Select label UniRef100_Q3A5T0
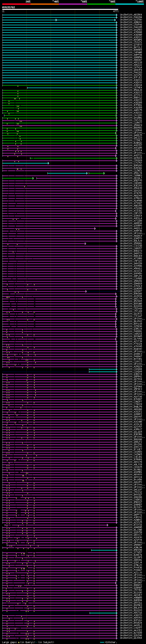Image resolution: width=146 pixels, height=644 pixels. [x=131, y=238]
